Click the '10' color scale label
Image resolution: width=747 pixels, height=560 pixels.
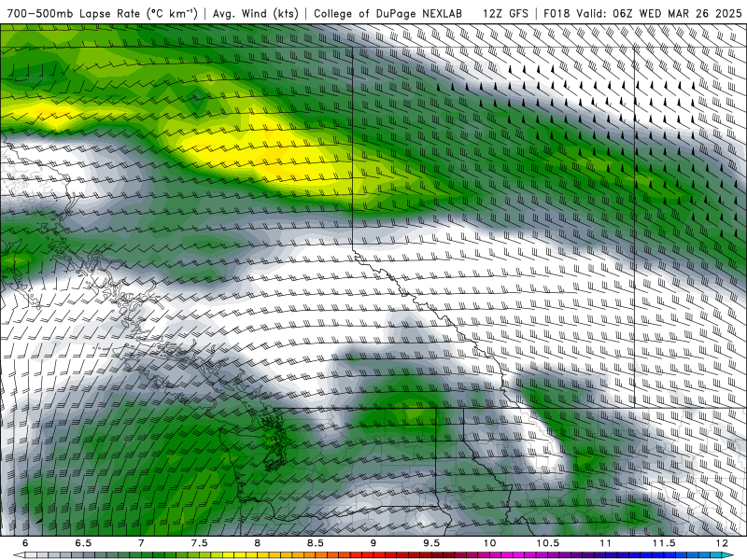tap(489, 543)
